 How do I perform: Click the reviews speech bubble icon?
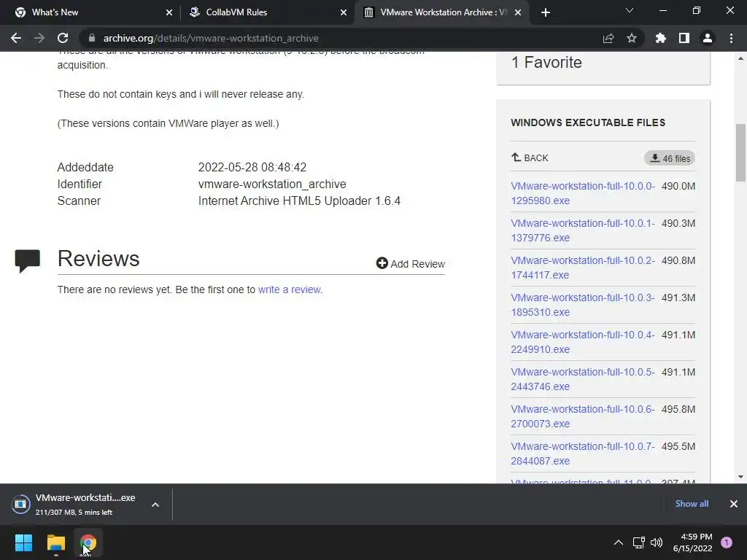click(x=27, y=261)
